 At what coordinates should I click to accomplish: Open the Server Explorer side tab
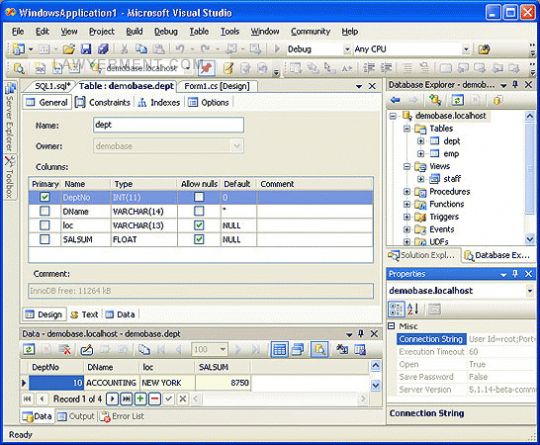(x=10, y=117)
